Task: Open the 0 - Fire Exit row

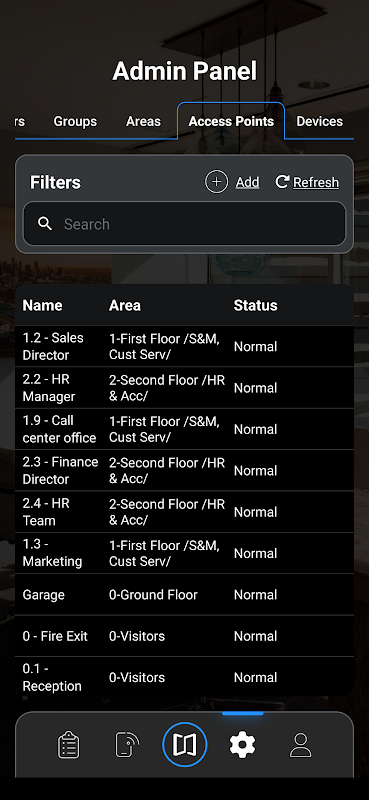Action: point(184,636)
